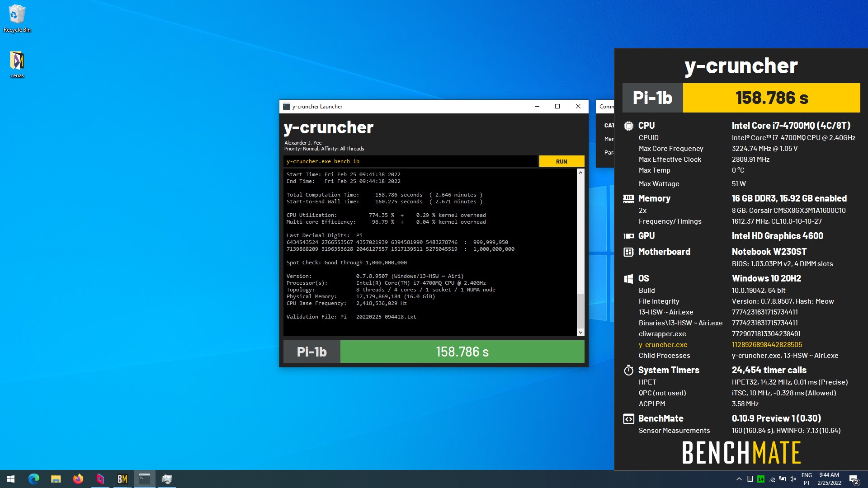
Task: Click the RUN button in y-cruncher Launcher
Action: tap(561, 161)
